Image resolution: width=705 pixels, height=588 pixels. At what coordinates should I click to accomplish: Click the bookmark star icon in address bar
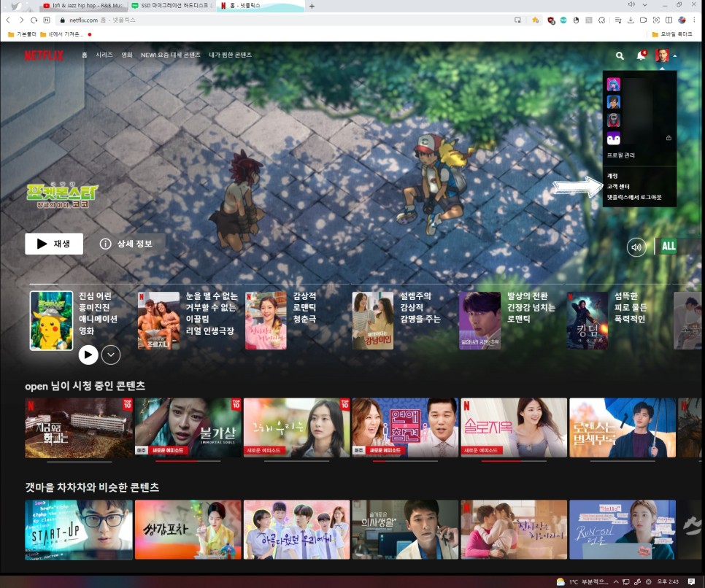click(x=535, y=20)
